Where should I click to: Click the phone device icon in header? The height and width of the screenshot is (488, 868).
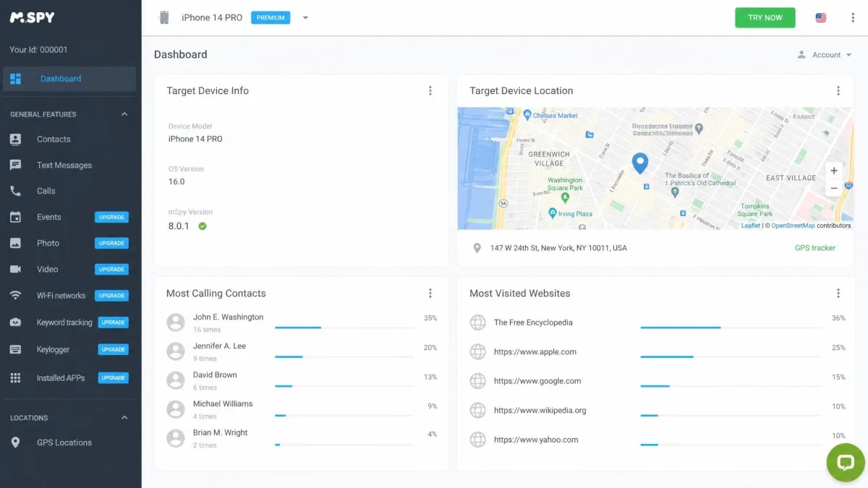click(x=164, y=17)
